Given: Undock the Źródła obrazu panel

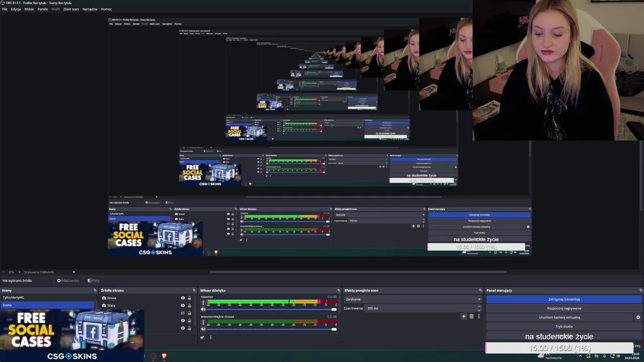Looking at the screenshot, I should click(x=194, y=290).
